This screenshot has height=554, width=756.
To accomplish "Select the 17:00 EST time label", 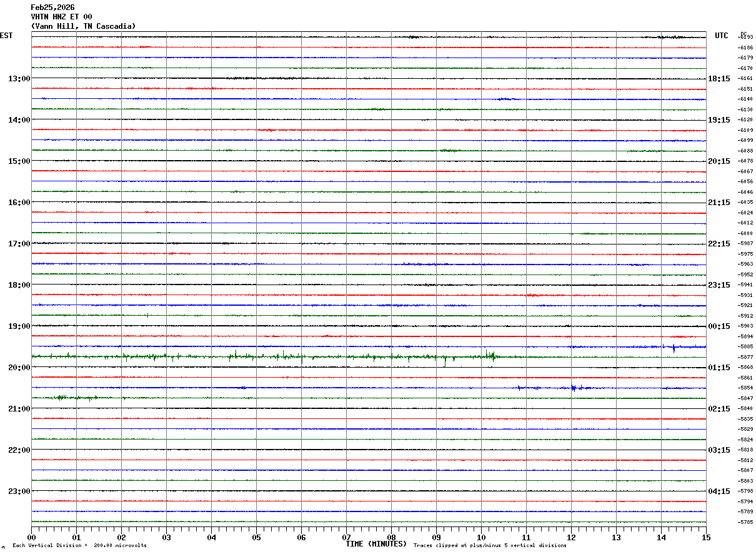I will coord(19,244).
